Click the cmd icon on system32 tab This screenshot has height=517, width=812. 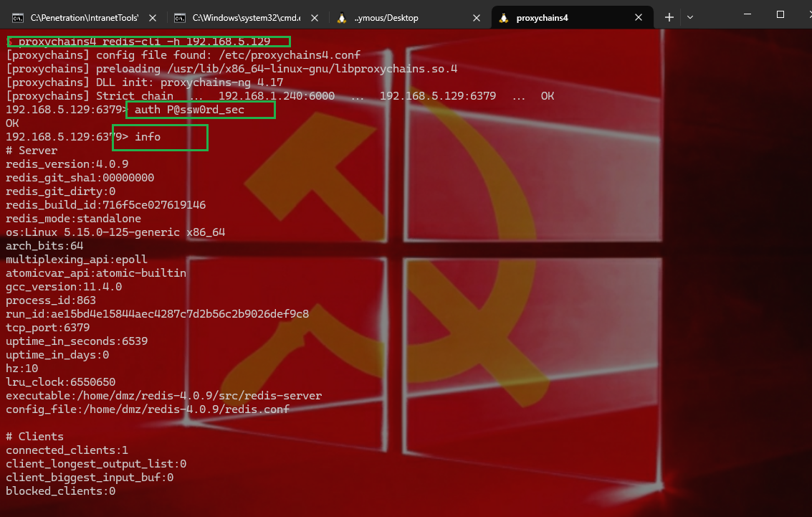click(x=180, y=18)
